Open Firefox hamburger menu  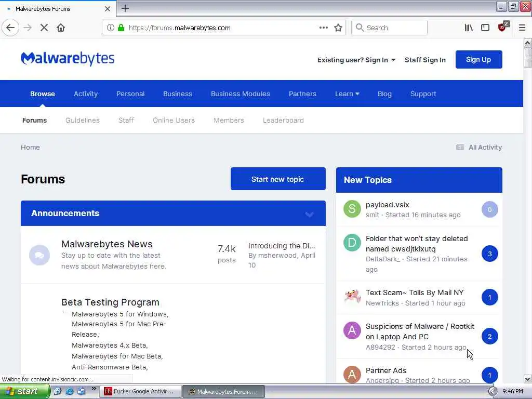(522, 28)
